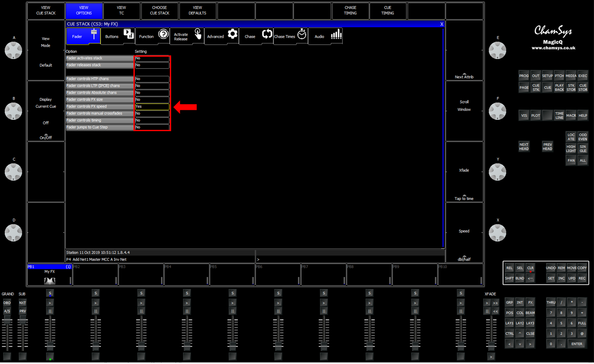The width and height of the screenshot is (594, 364).
Task: Click the REC record key
Action: (582, 278)
